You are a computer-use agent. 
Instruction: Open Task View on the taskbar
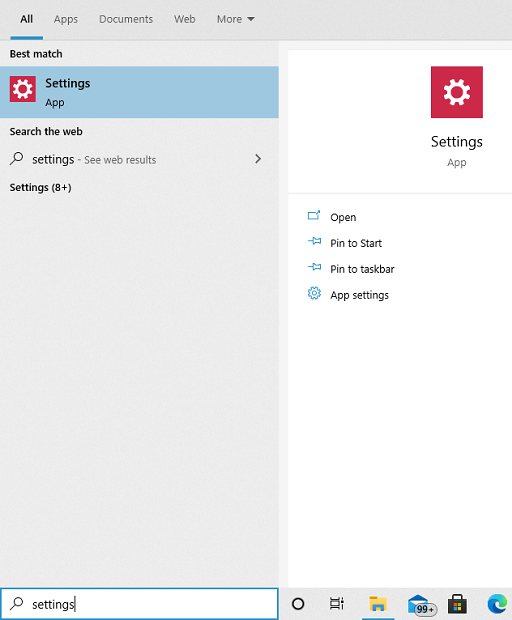point(336,604)
